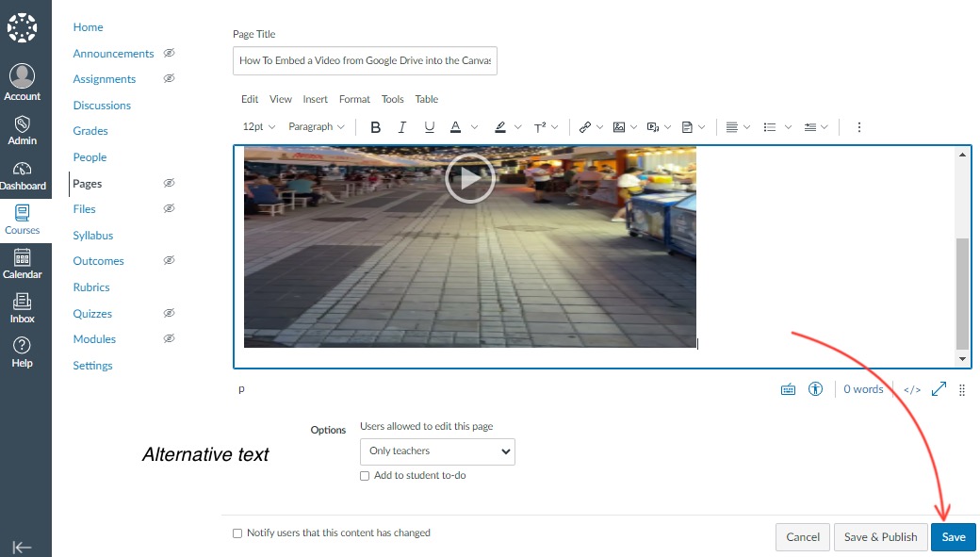Open the 12pt font size dropdown
The width and height of the screenshot is (980, 557).
pyautogui.click(x=259, y=127)
